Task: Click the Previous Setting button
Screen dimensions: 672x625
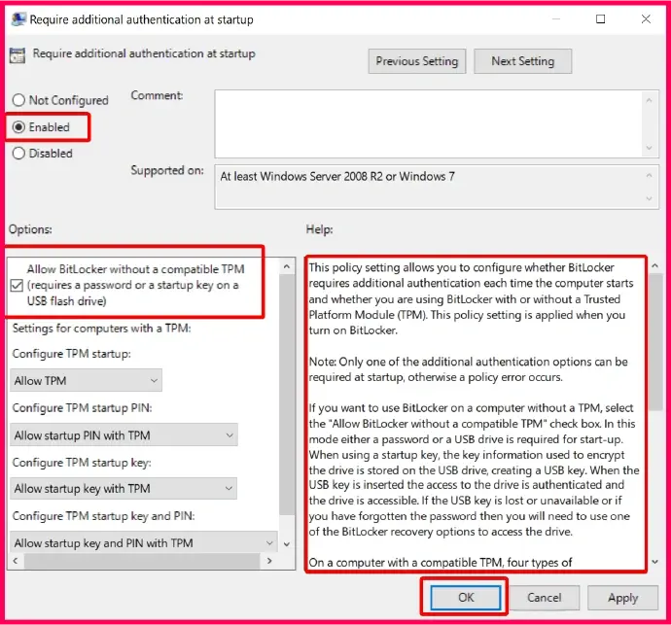Action: pos(417,61)
